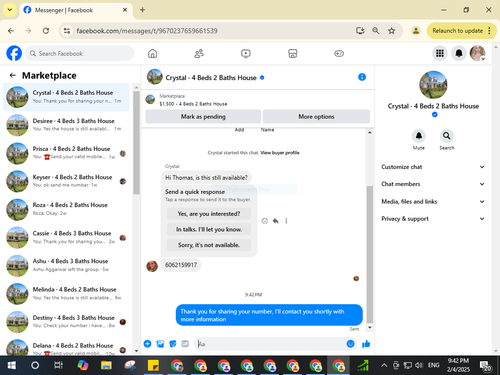This screenshot has height=375, width=500.
Task: Search in conversation using magnifier icon
Action: click(446, 136)
